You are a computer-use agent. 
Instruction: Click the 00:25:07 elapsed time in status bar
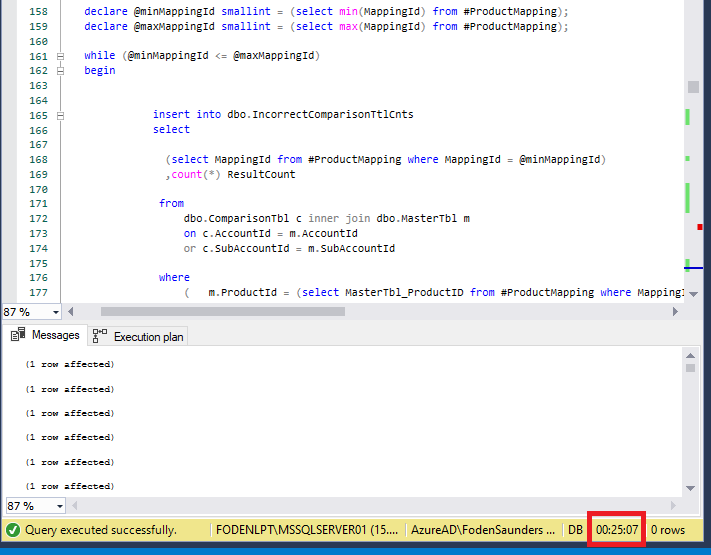point(617,530)
